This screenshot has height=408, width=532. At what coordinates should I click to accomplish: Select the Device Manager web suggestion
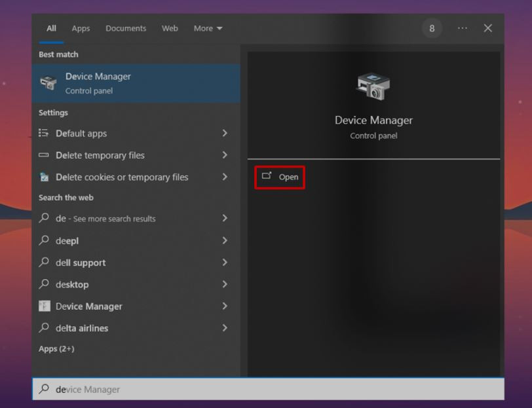pyautogui.click(x=136, y=306)
